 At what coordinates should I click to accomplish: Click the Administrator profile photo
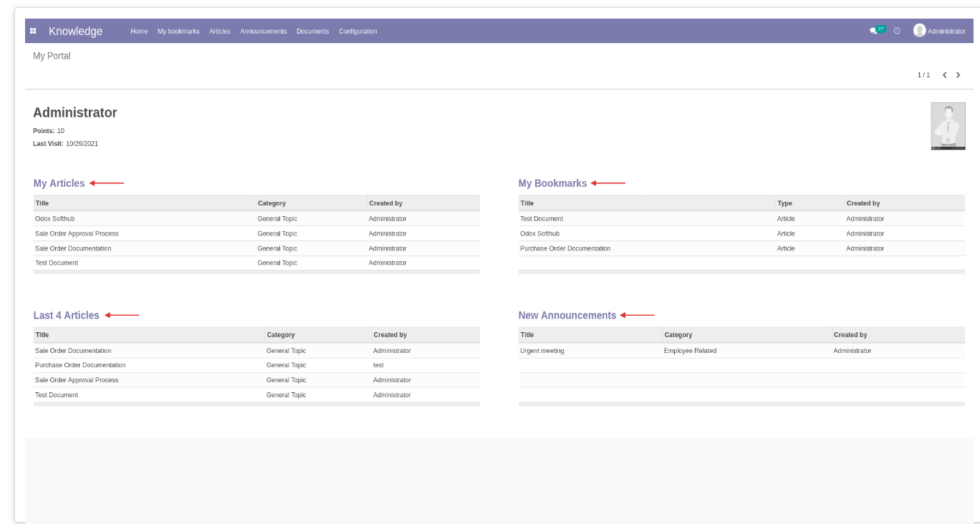coord(948,126)
